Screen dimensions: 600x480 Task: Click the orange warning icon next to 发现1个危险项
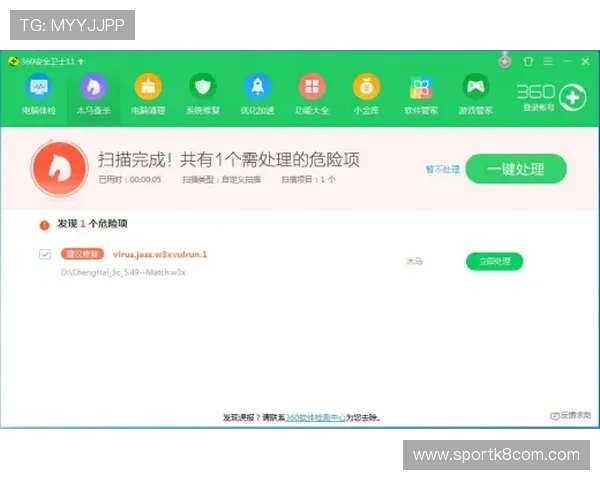pos(44,225)
